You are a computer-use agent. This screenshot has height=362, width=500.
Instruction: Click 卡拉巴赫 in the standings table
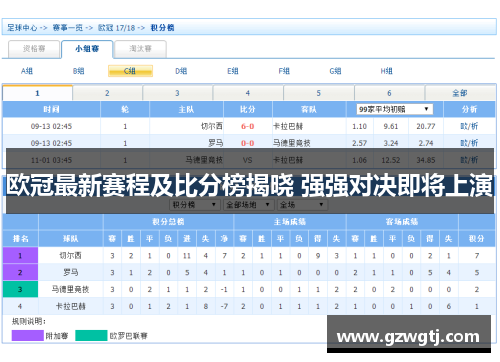pyautogui.click(x=70, y=306)
